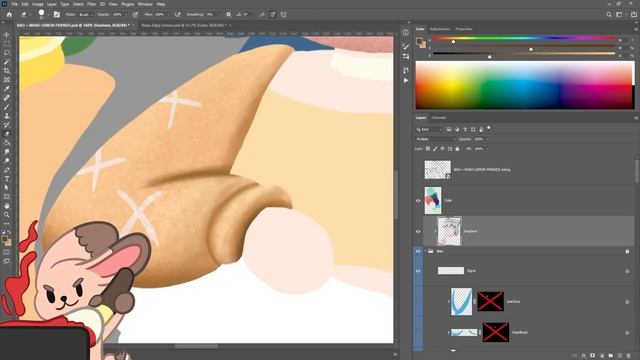Open smoothing options gear button
This screenshot has width=640, height=360.
228,14
